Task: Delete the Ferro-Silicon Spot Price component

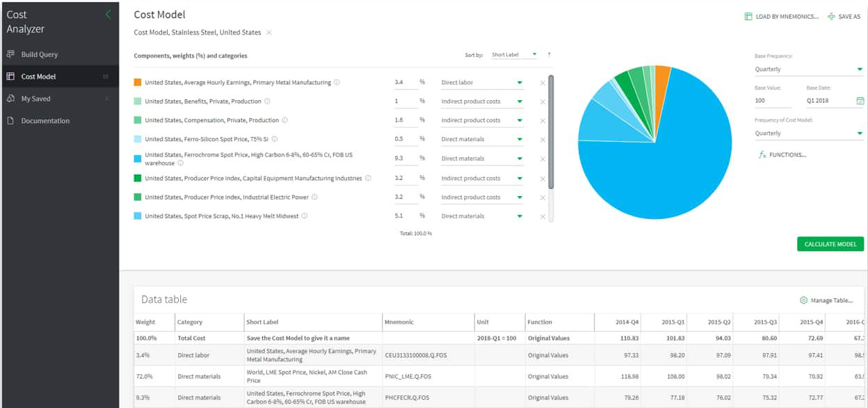Action: tap(542, 139)
